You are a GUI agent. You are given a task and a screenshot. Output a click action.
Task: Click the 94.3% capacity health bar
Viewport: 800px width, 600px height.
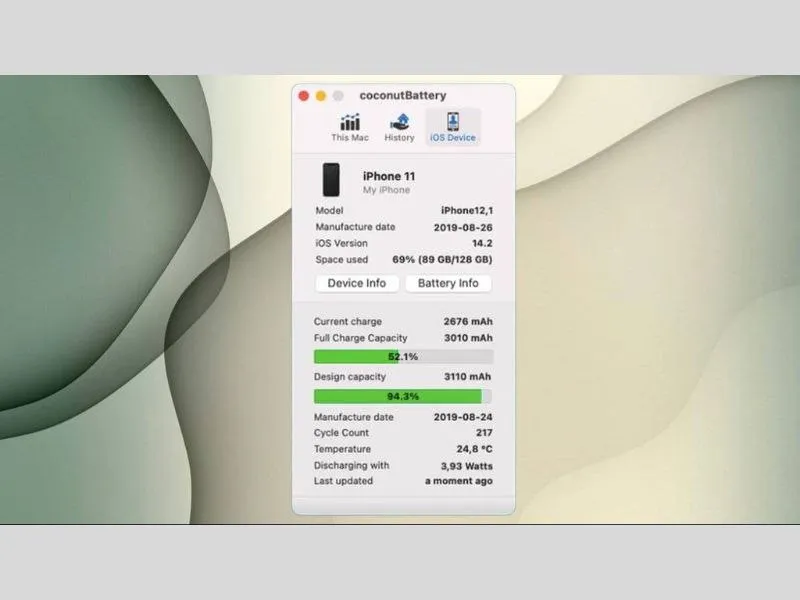[403, 396]
